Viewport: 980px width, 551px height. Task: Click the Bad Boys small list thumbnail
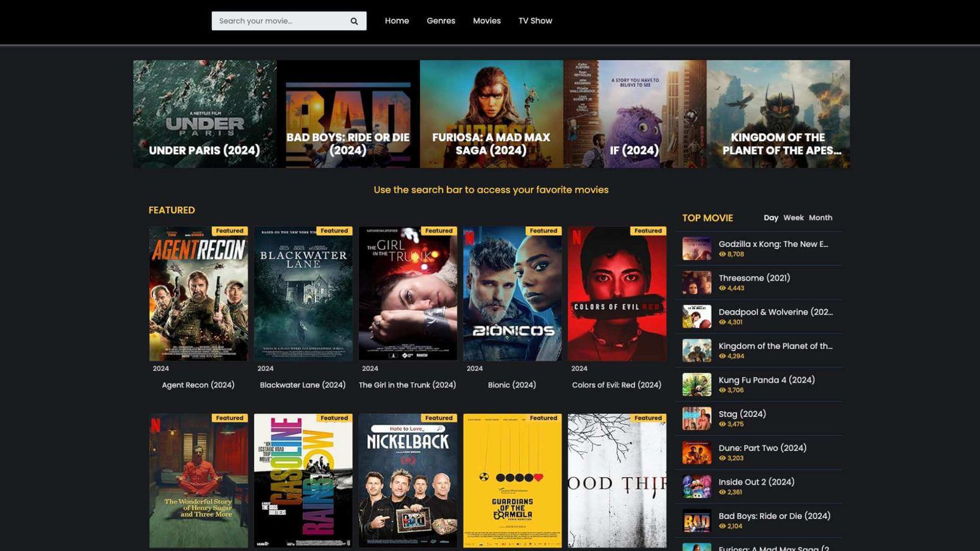click(697, 521)
